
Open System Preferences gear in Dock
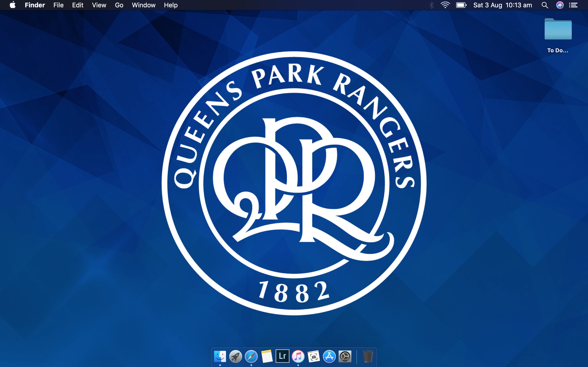[x=345, y=356]
